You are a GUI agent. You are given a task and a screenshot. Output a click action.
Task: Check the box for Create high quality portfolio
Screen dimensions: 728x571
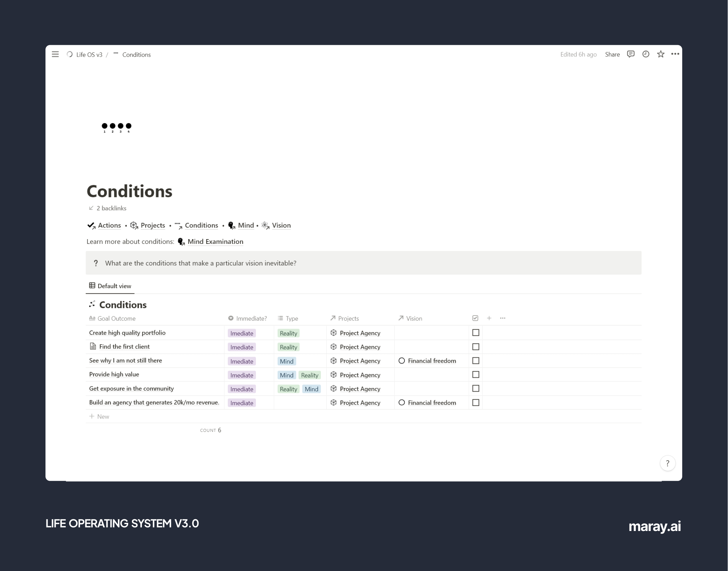(x=475, y=333)
